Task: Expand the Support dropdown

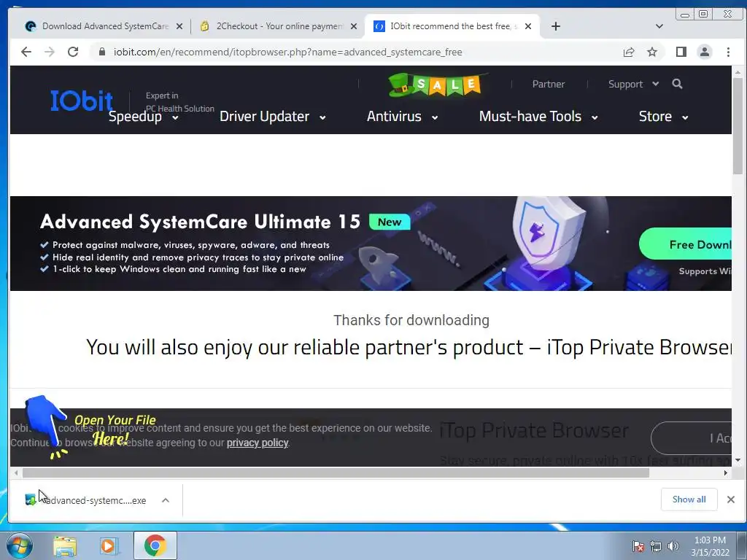Action: tap(633, 84)
